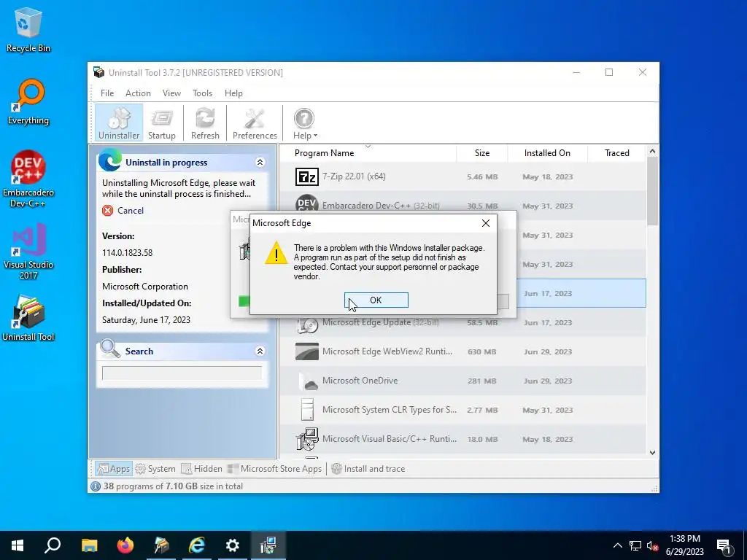
Task: Select the Microsoft OneDrive icon
Action: 308,381
